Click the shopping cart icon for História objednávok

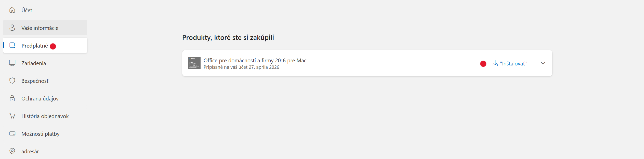[x=12, y=116]
